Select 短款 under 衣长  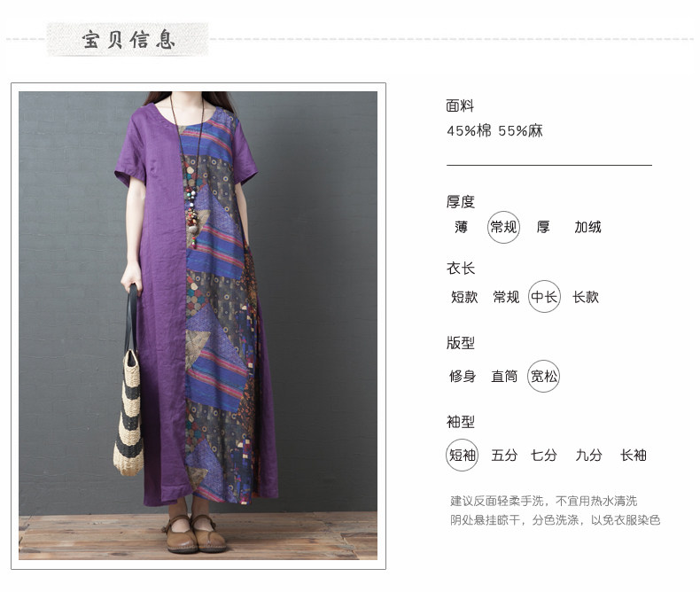click(x=464, y=297)
